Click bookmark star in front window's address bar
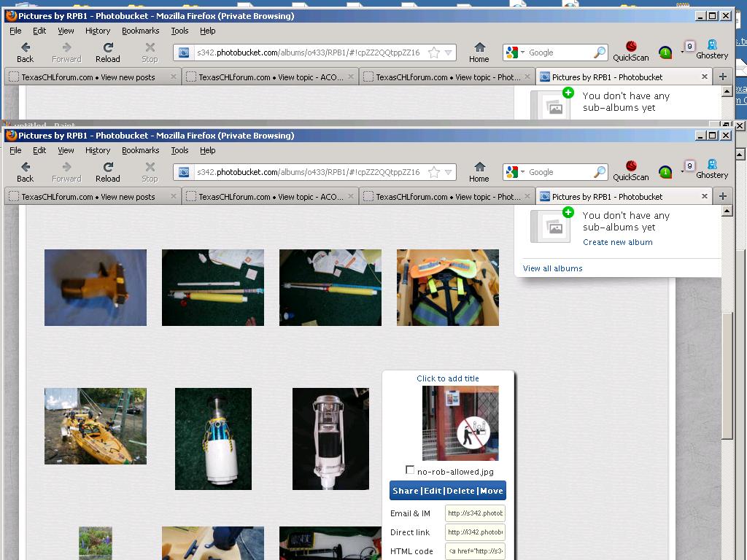Screen dimensions: 747x560 (x=434, y=172)
